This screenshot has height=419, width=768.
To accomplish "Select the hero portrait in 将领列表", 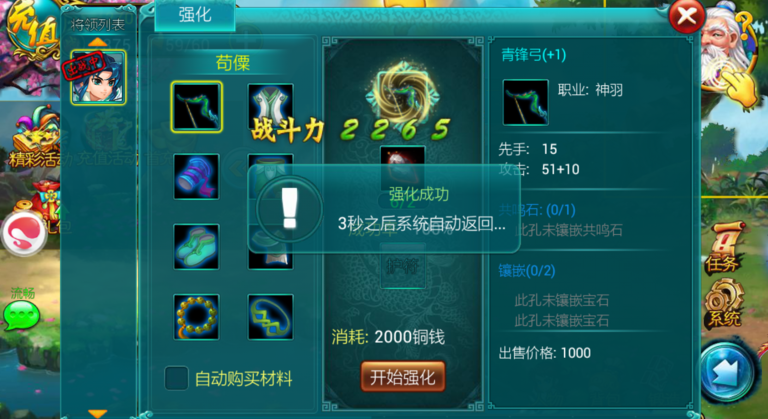I will coord(98,77).
